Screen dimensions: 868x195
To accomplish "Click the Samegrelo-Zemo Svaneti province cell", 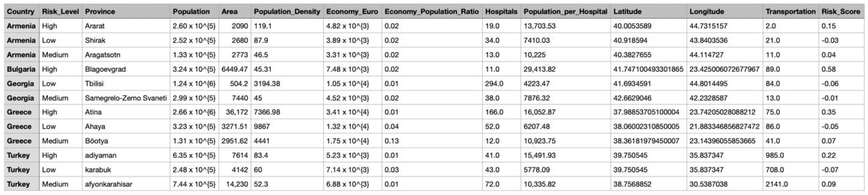I will 126,98.
